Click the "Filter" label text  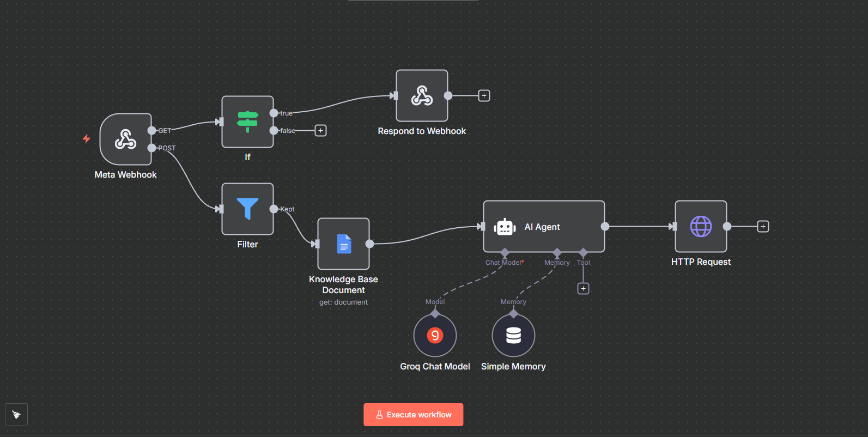pos(247,244)
